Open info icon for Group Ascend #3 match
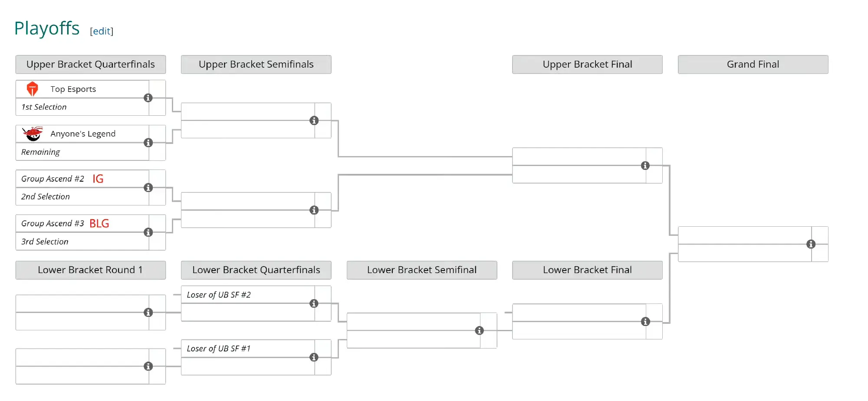The image size is (868, 401). [x=148, y=232]
